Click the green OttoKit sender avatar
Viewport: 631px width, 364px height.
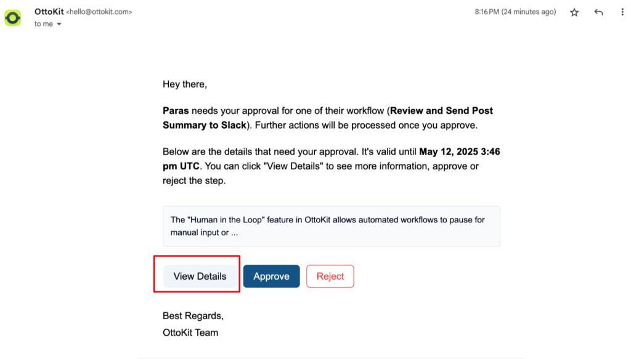pyautogui.click(x=13, y=18)
